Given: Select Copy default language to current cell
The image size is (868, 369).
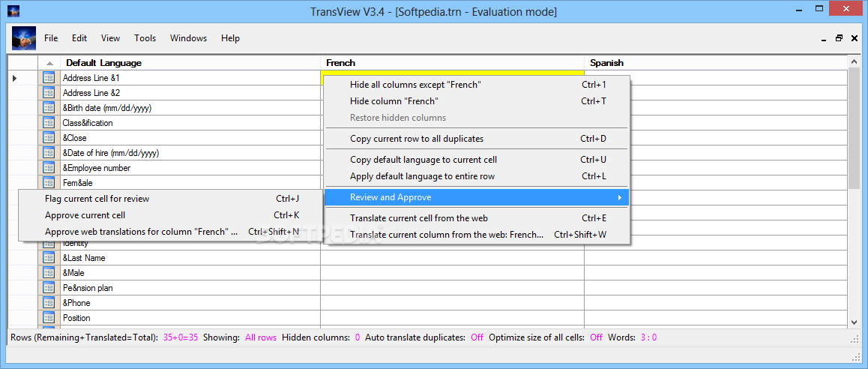Looking at the screenshot, I should (477, 160).
